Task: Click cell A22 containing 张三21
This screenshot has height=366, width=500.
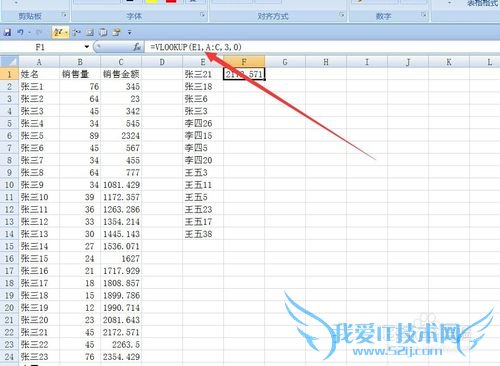Action: [39, 332]
